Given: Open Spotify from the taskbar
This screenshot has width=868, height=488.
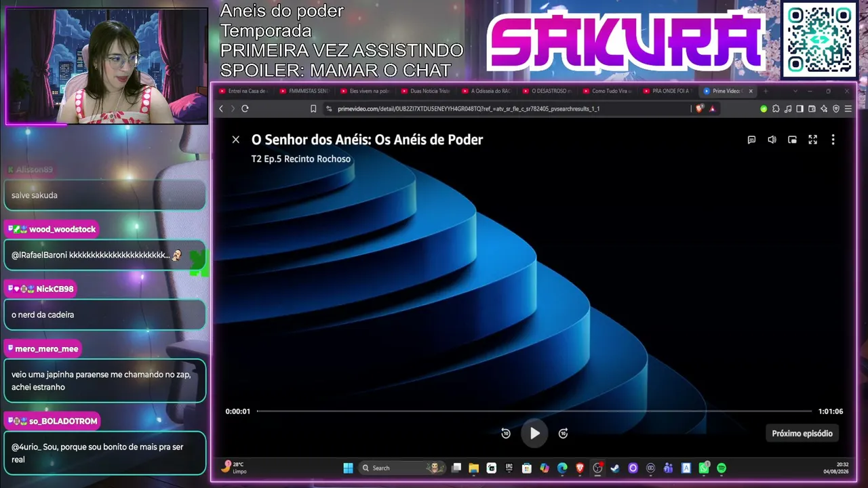Looking at the screenshot, I should point(722,468).
